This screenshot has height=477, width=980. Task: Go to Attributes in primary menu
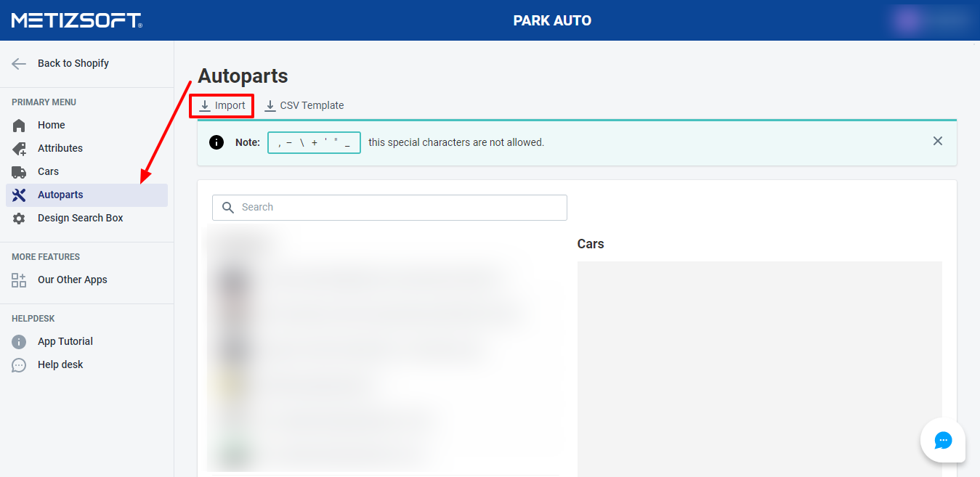point(60,148)
